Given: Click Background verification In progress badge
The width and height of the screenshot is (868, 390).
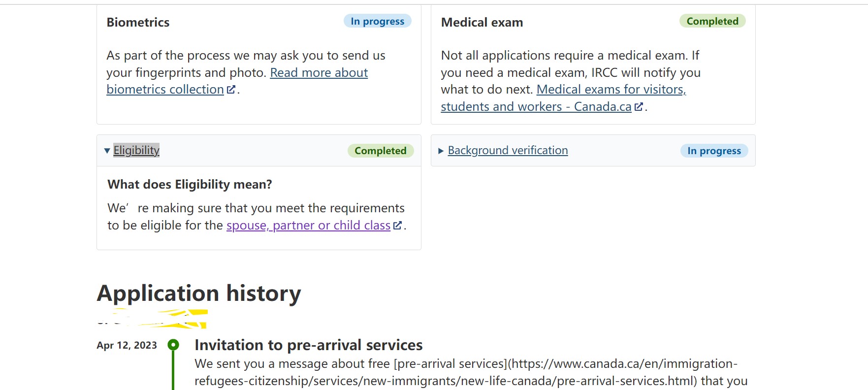Looking at the screenshot, I should pyautogui.click(x=714, y=151).
